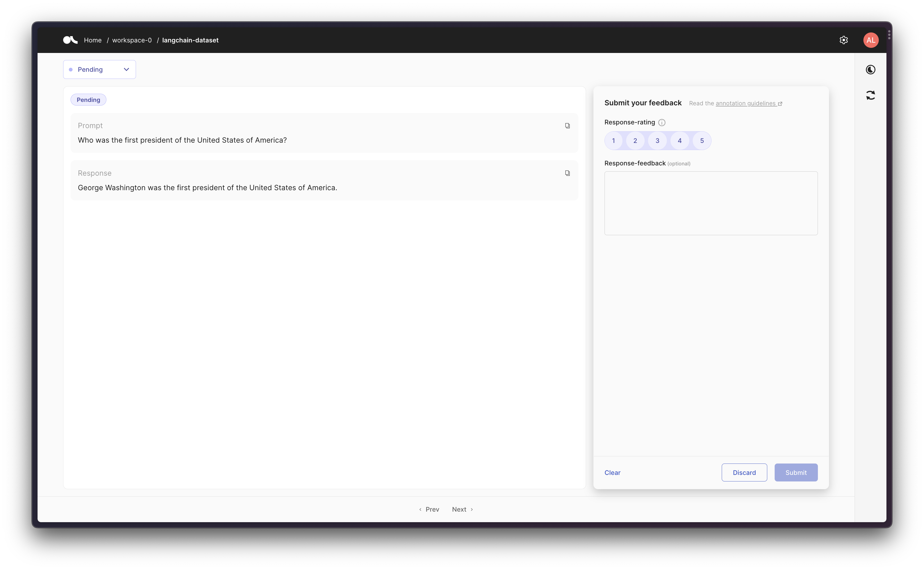Click the Submit button
Screen dimensions: 924x570
(795, 472)
